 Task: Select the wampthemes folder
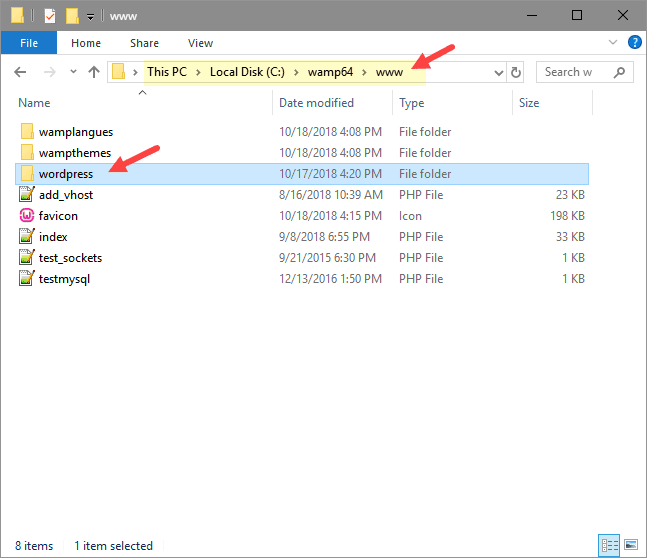(x=75, y=153)
